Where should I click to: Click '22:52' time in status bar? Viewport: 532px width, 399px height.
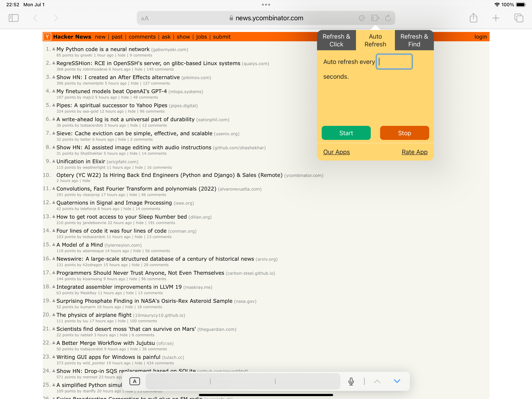click(13, 4)
